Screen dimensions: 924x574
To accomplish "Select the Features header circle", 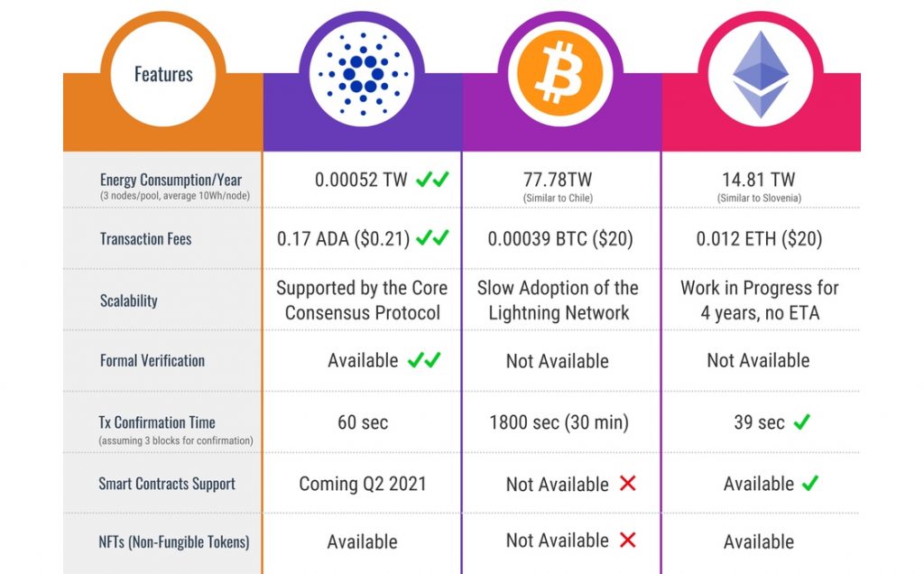I will [163, 74].
